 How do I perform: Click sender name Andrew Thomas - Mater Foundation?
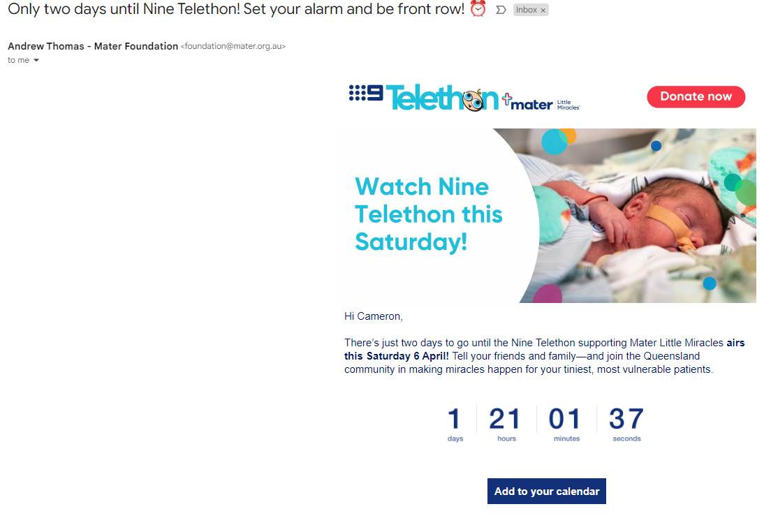pyautogui.click(x=93, y=46)
